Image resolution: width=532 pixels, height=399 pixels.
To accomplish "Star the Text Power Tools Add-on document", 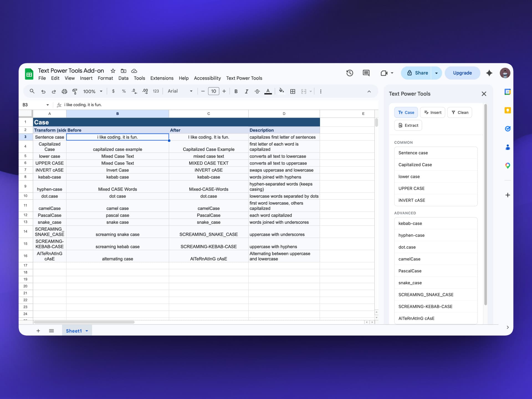I will 113,71.
